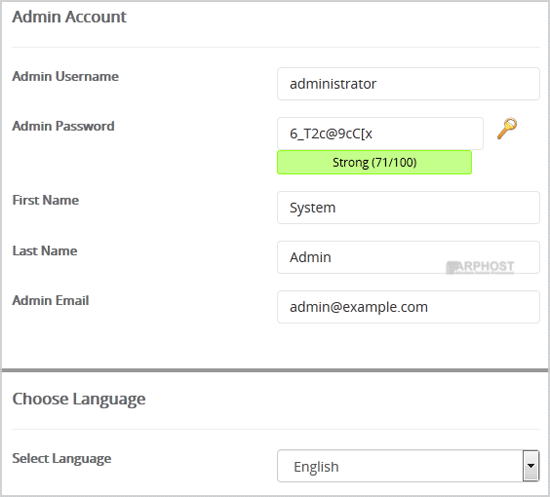Click the Last Name label
550x497 pixels.
point(45,251)
